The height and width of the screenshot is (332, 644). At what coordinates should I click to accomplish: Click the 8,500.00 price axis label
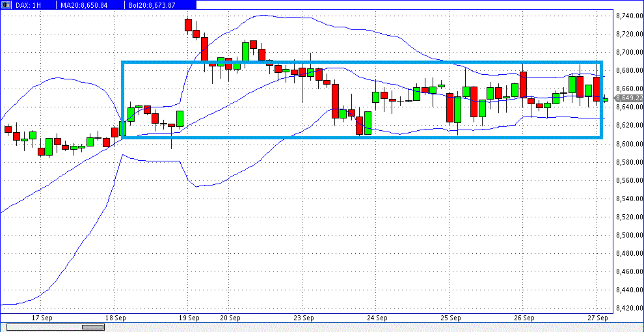tap(630, 235)
